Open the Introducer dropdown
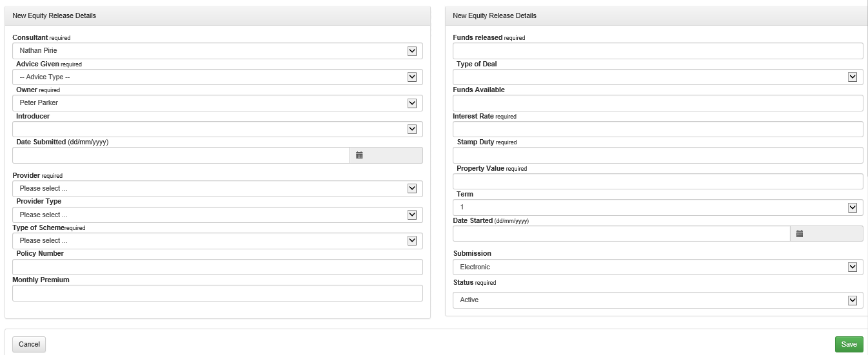This screenshot has width=868, height=355. [x=217, y=130]
